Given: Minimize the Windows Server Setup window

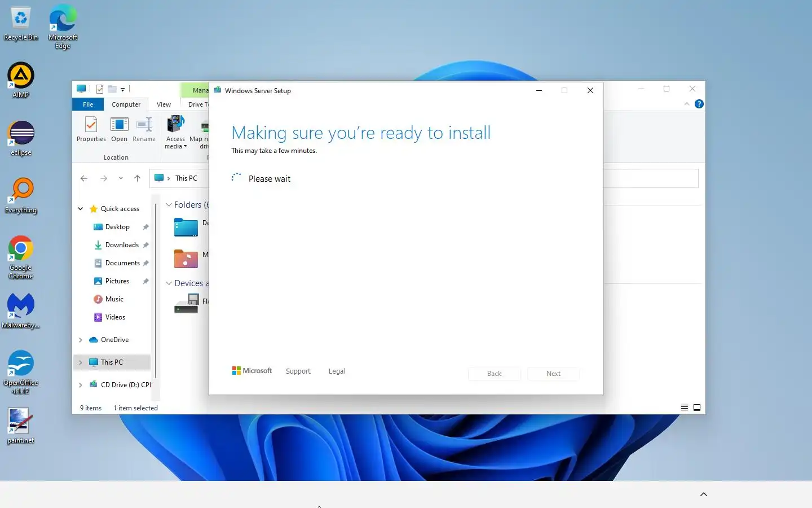Looking at the screenshot, I should point(539,90).
